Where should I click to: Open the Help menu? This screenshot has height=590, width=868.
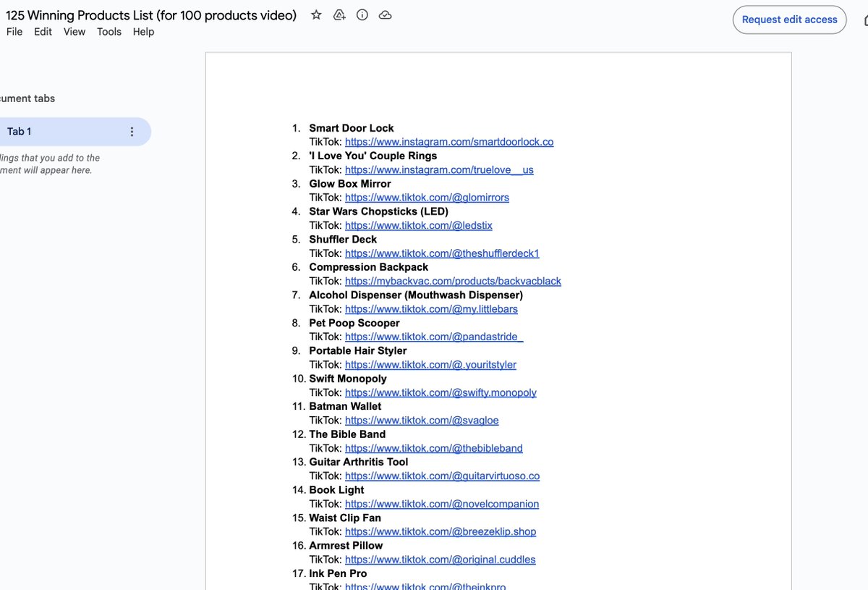pyautogui.click(x=144, y=32)
